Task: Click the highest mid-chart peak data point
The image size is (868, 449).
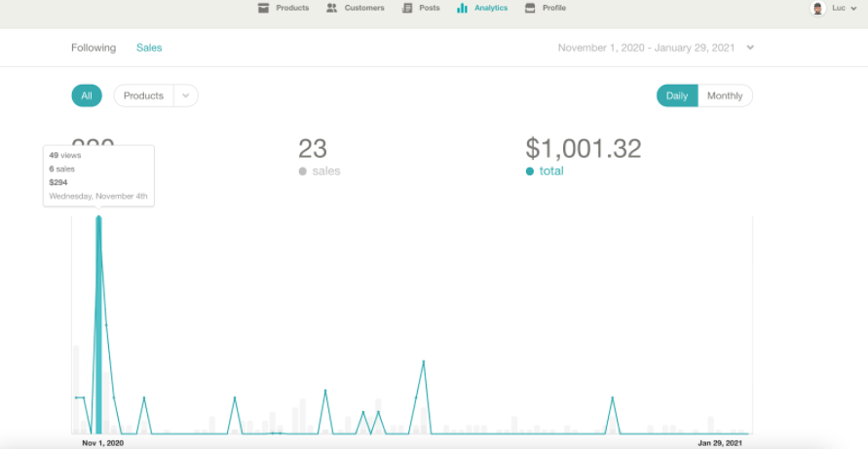Action: (424, 362)
